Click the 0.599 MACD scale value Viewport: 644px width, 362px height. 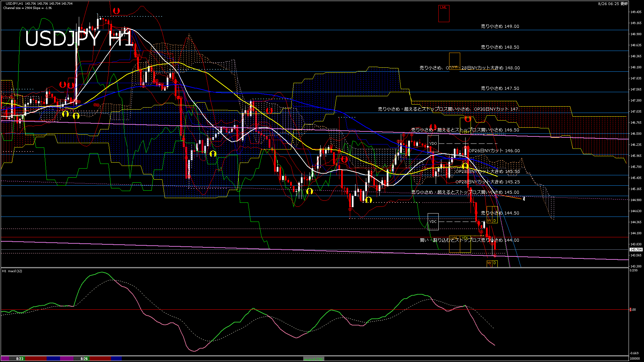[x=634, y=270]
